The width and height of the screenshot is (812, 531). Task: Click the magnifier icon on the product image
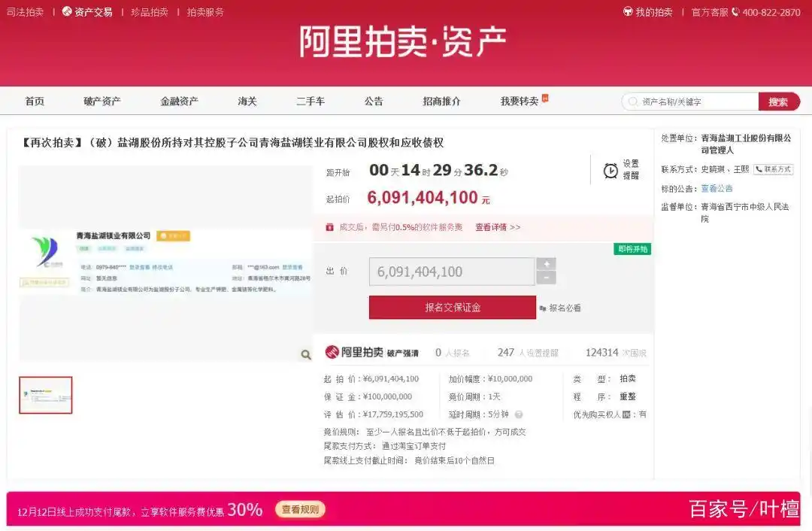coord(305,353)
